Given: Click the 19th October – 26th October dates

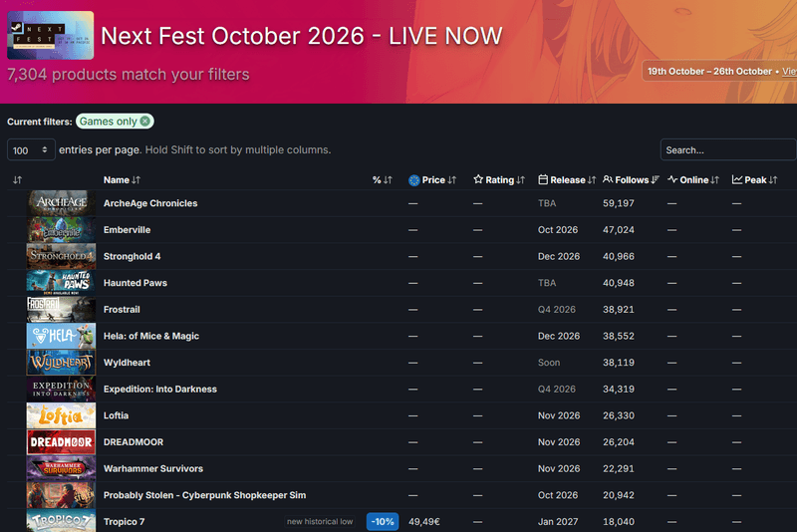Looking at the screenshot, I should tap(709, 71).
